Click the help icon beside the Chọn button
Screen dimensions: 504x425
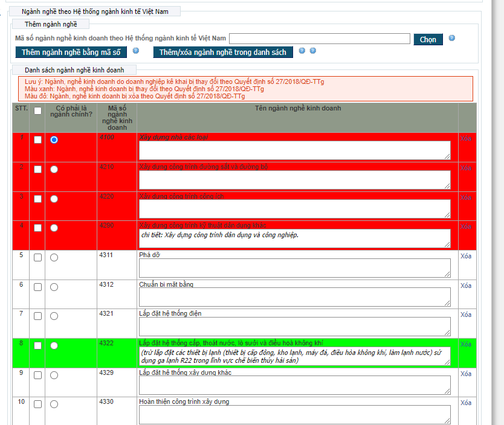[x=452, y=38]
